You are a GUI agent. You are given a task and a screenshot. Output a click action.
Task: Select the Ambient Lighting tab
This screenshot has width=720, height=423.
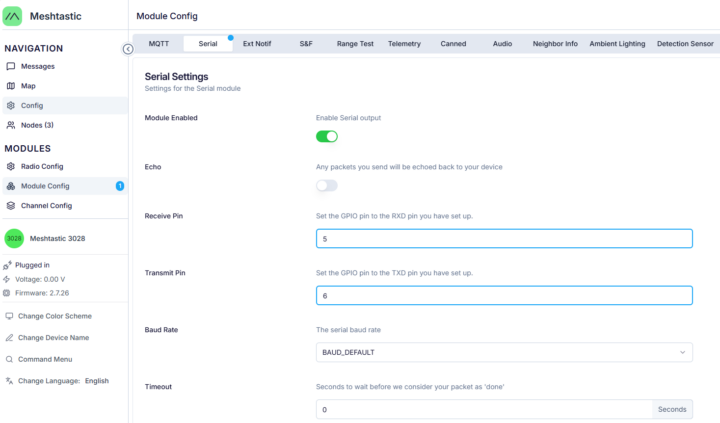pos(617,44)
